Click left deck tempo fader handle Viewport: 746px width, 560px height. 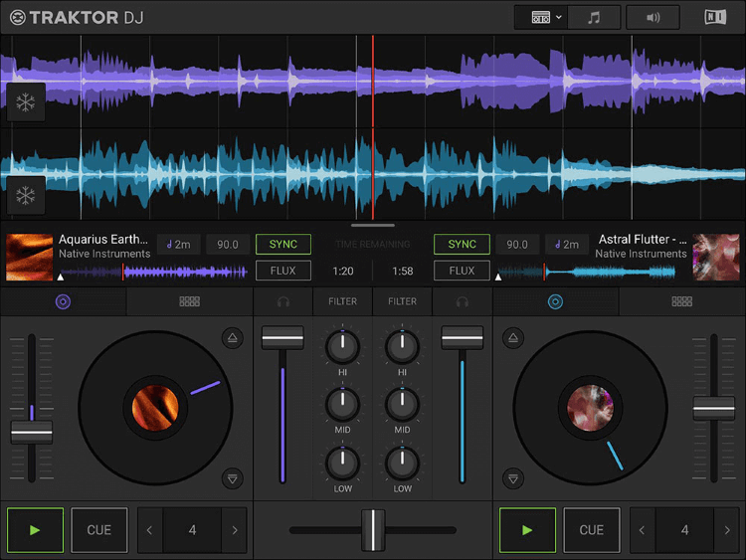pos(32,433)
